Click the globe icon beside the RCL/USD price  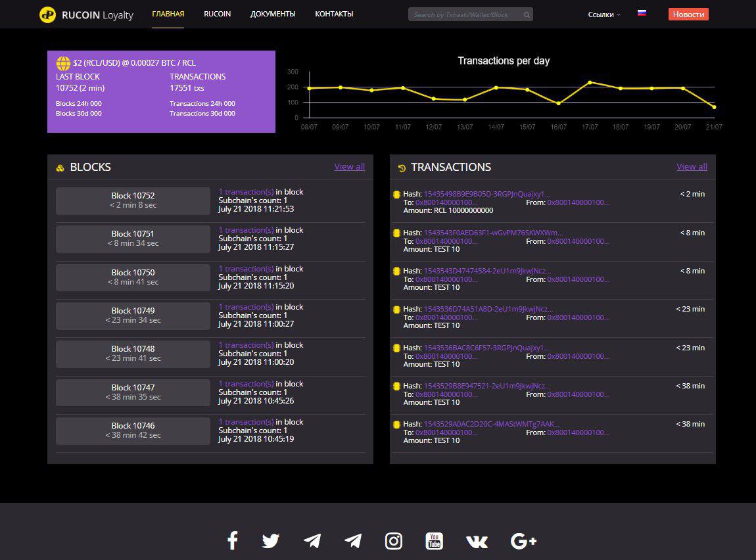point(63,63)
